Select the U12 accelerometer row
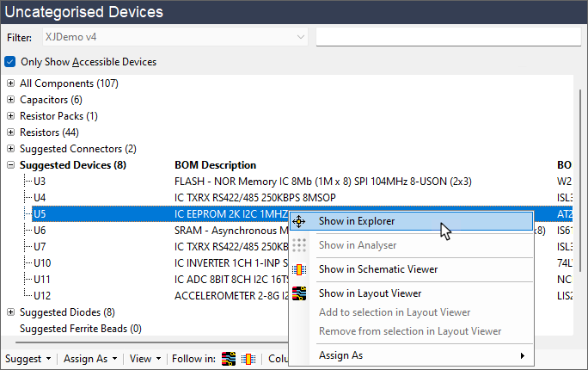The image size is (588, 370). [42, 296]
